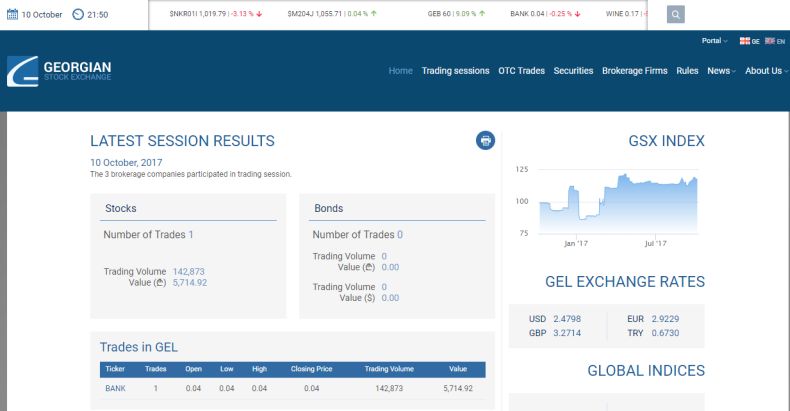Open BANK ticker link in trades table

(115, 388)
